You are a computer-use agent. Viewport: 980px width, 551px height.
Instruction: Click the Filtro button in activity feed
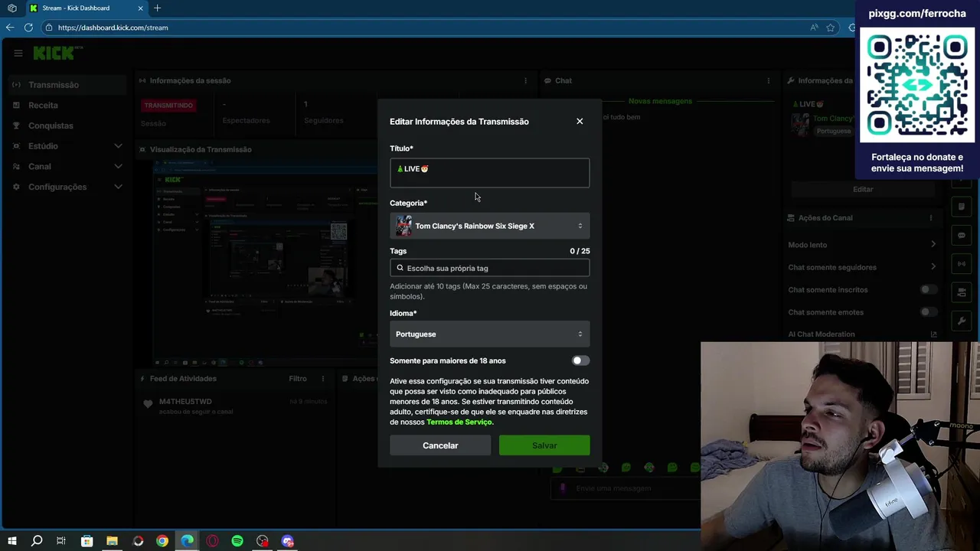coord(298,378)
